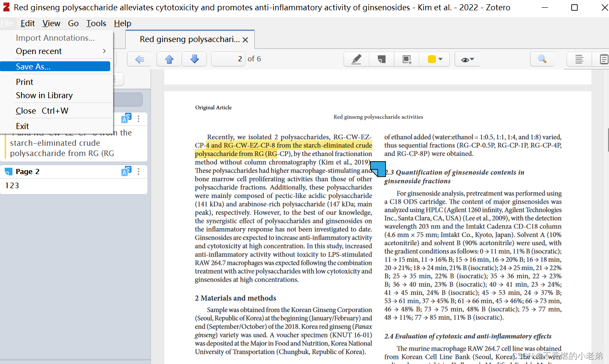This screenshot has height=364, width=609.
Task: Select the Red ginseng polysacchari... tab
Action: (190, 39)
